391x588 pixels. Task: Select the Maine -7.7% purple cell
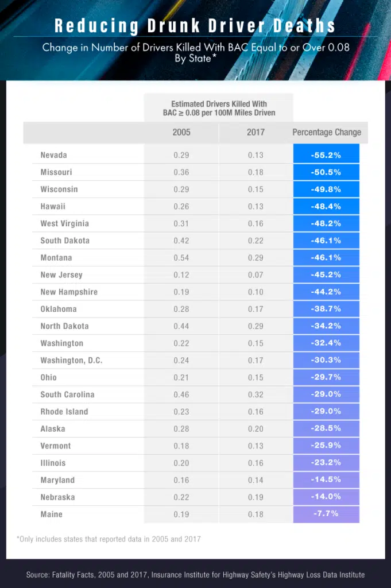pos(326,514)
